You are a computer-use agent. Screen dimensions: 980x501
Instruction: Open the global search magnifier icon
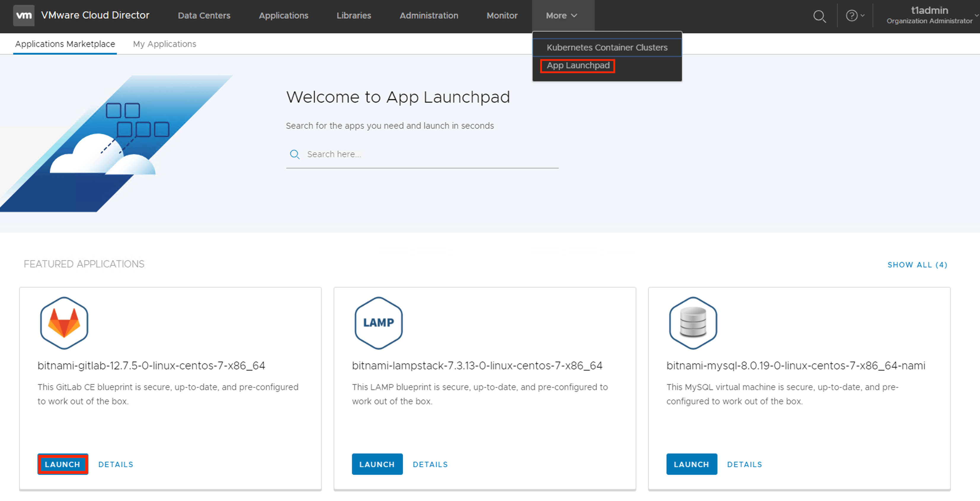(819, 16)
